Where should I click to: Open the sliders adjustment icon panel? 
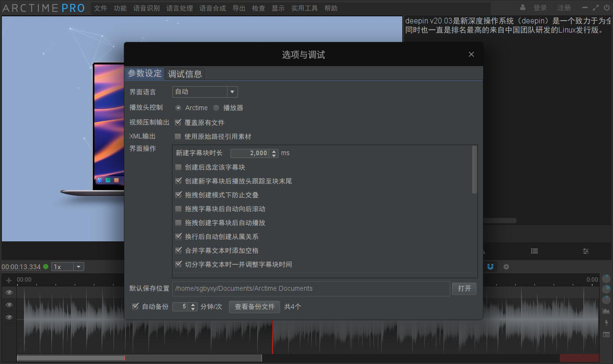(x=586, y=251)
